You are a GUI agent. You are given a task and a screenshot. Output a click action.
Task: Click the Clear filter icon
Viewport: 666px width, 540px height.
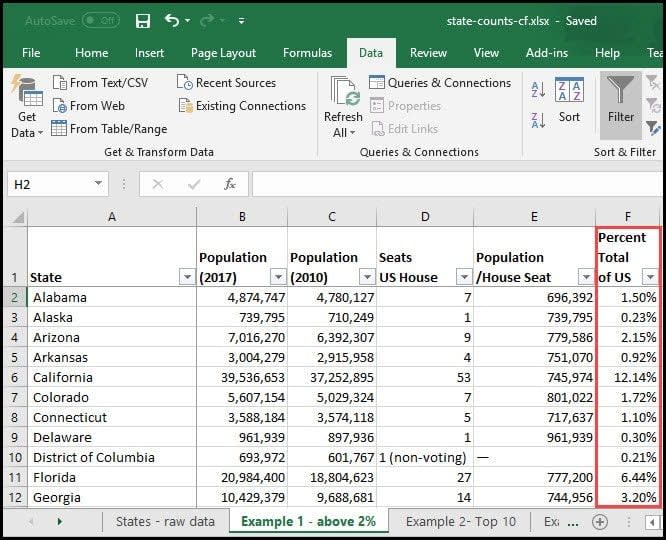click(653, 82)
